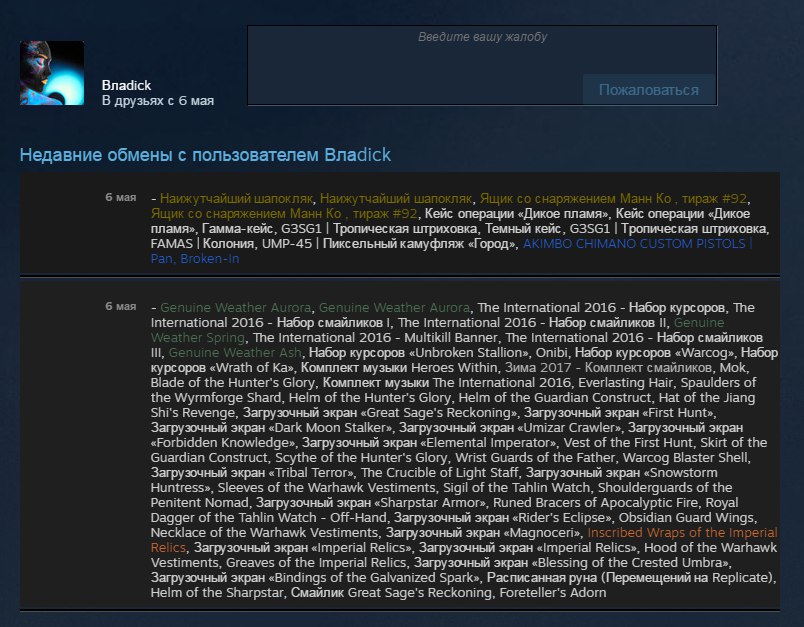The image size is (804, 627).
Task: Click 'Helm of the Guardian Construct' item
Action: coord(555,398)
